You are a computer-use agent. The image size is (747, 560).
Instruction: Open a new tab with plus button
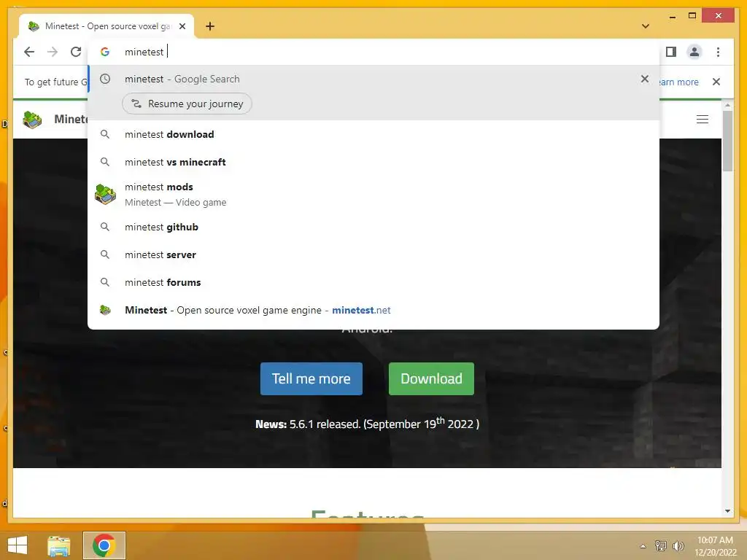210,26
